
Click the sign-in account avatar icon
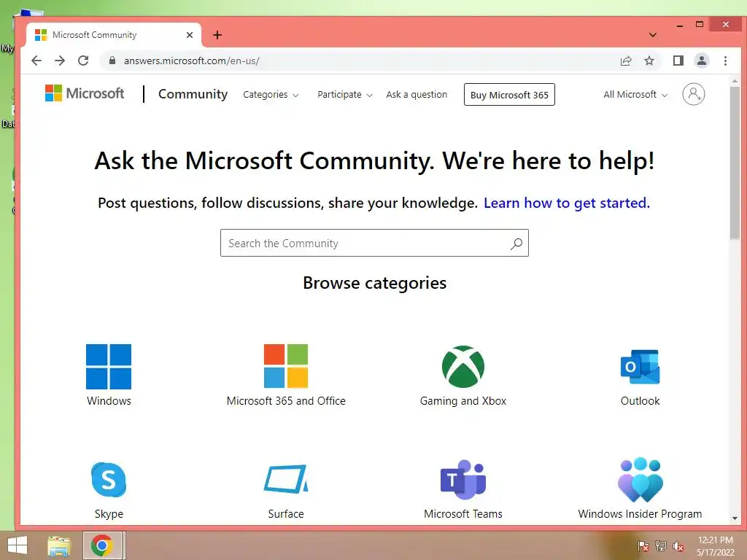693,94
